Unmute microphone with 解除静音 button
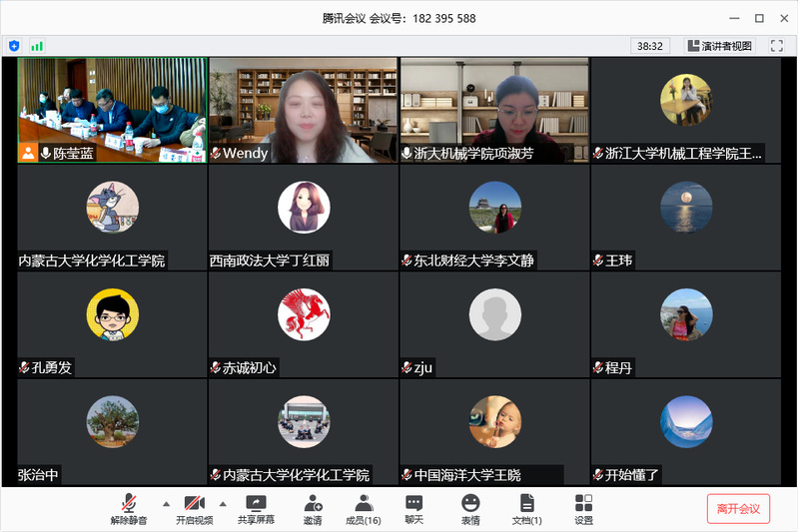Viewport: 798px width, 532px height. tap(128, 508)
